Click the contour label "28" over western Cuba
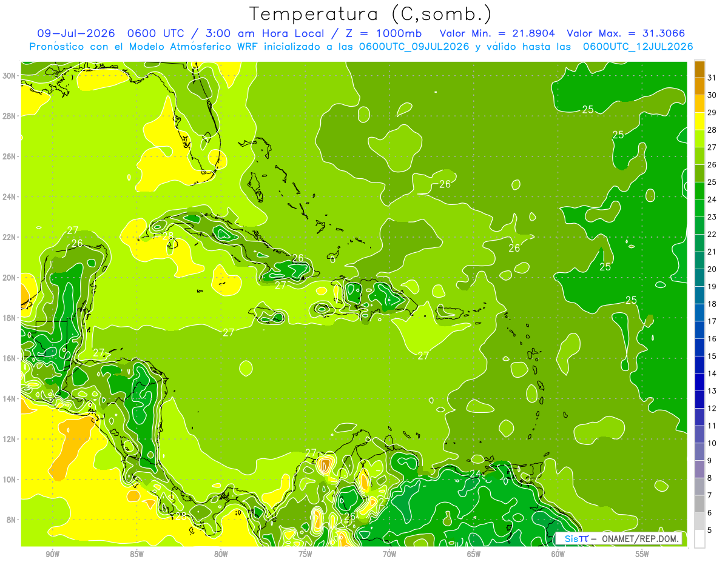728x562 pixels. pyautogui.click(x=168, y=236)
